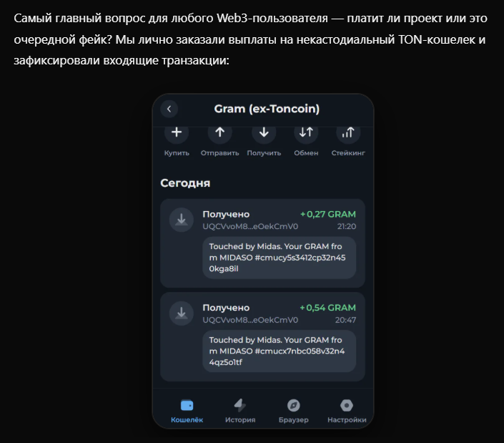504x443 pixels.
Task: Switch to the История tab
Action: pos(240,412)
